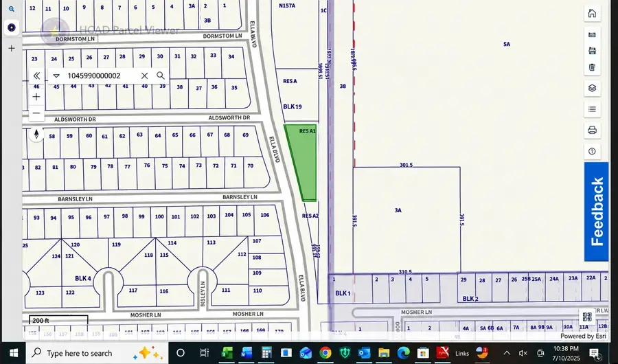The height and width of the screenshot is (364, 618).
Task: Open Microsoft Edge from the taskbar
Action: [403, 353]
